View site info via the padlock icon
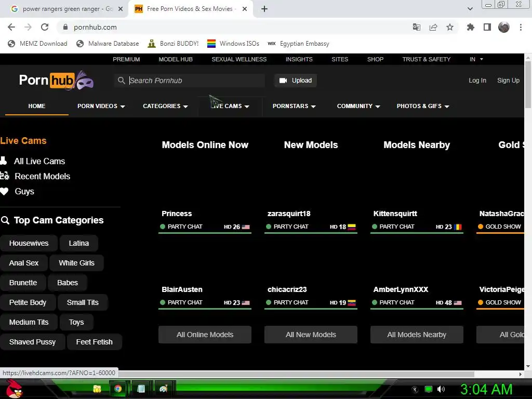Image resolution: width=532 pixels, height=399 pixels. (65, 27)
